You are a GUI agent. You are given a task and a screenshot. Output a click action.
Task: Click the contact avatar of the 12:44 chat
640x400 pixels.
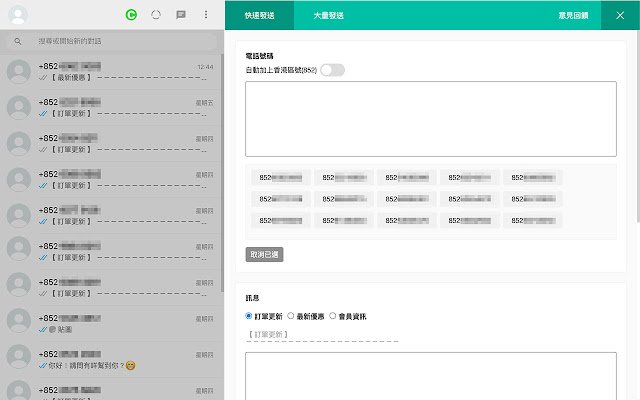pos(19,72)
